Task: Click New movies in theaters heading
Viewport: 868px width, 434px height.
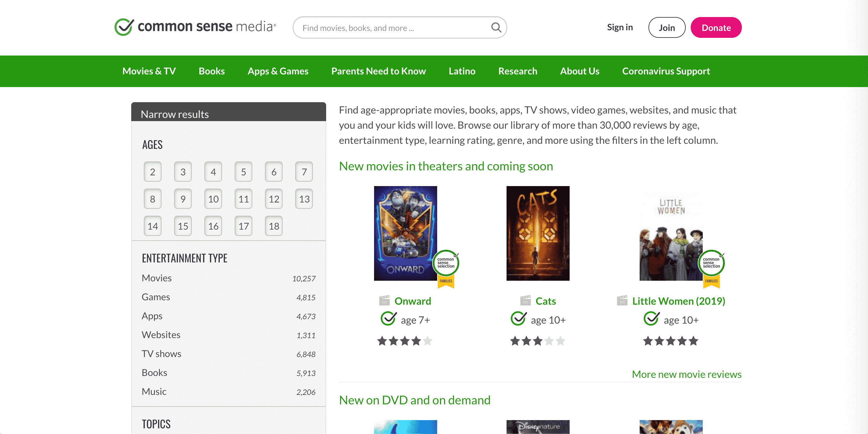Action: (446, 166)
